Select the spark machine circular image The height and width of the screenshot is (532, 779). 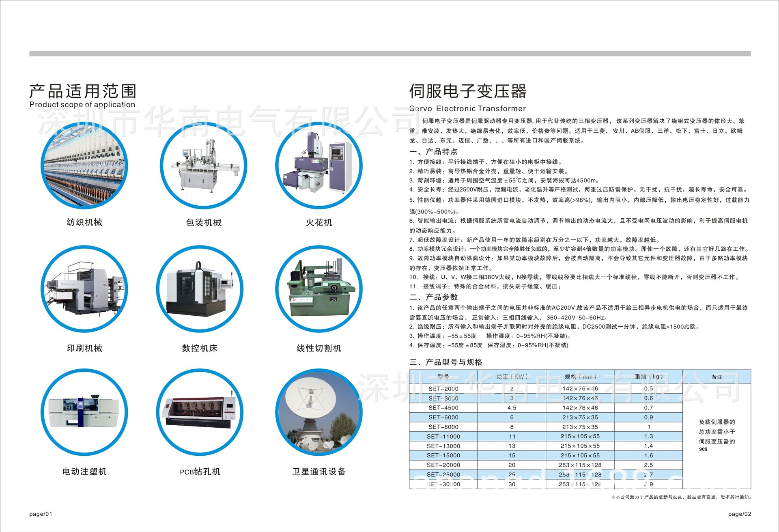coord(319,166)
